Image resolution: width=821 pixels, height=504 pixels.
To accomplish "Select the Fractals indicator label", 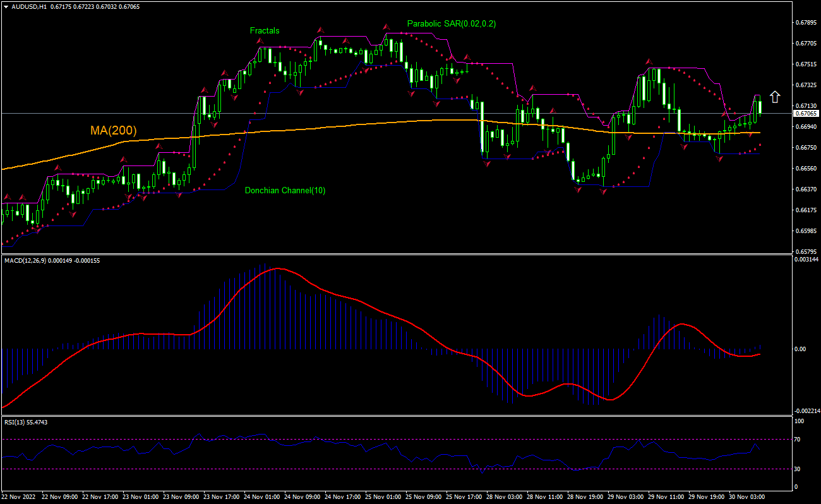I will click(x=264, y=30).
